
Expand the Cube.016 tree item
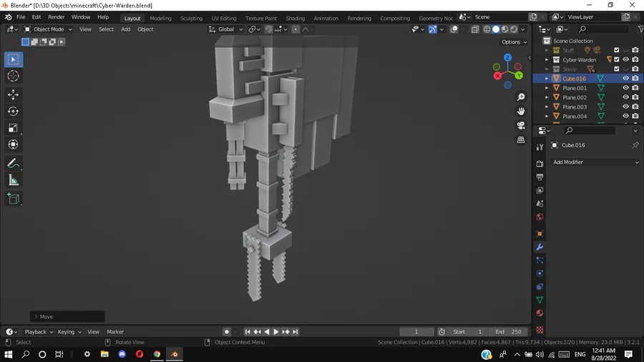pos(547,79)
